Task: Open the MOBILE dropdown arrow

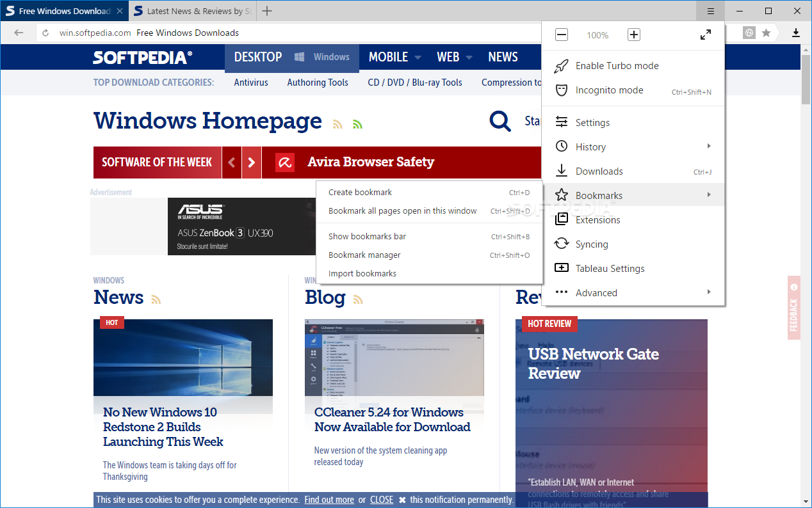Action: [x=418, y=58]
